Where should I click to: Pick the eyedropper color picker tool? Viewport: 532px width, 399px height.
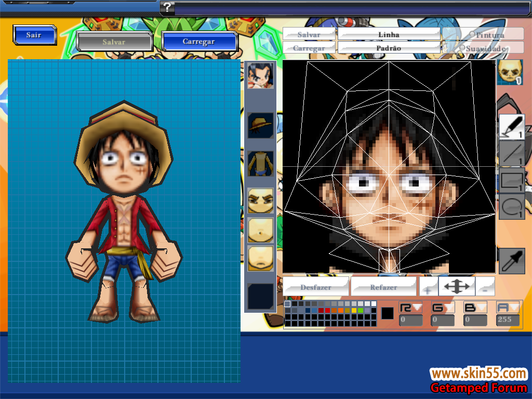coord(512,261)
